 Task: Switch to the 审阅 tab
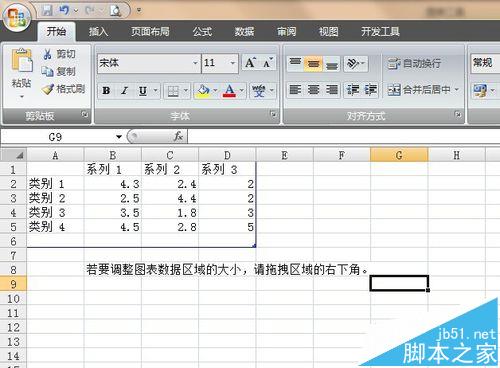(286, 31)
